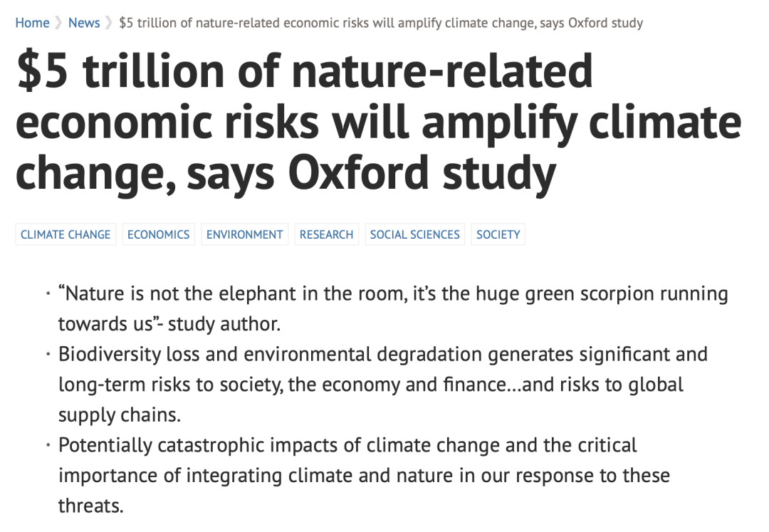Click the third bullet marker before Potentially
The height and width of the screenshot is (532, 769).
pyautogui.click(x=48, y=445)
